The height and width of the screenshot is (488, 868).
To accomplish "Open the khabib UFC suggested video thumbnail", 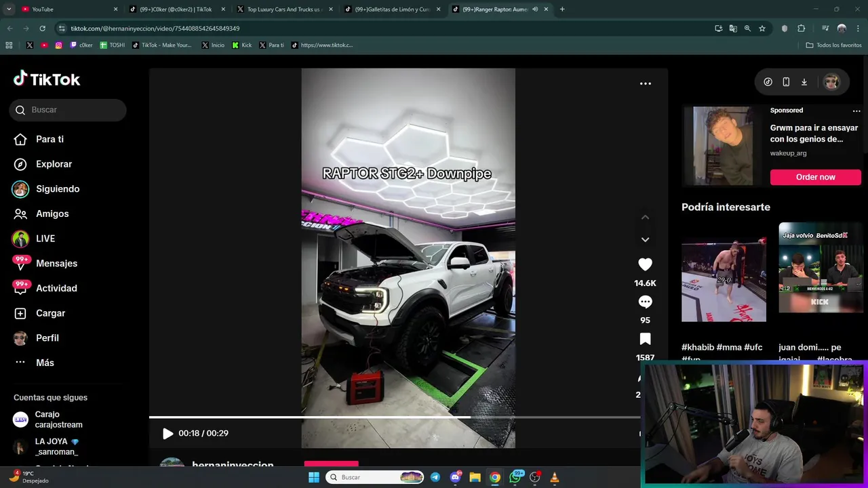I will coord(724,279).
